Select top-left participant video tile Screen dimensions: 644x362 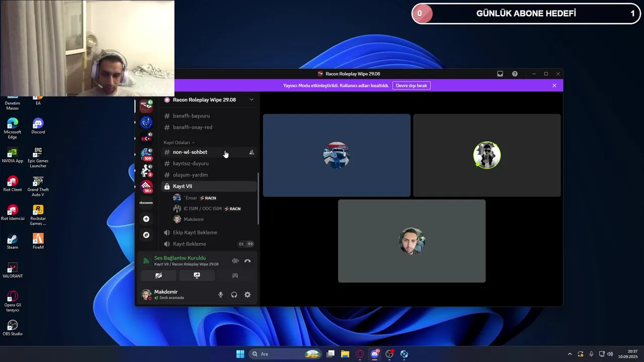tap(337, 155)
